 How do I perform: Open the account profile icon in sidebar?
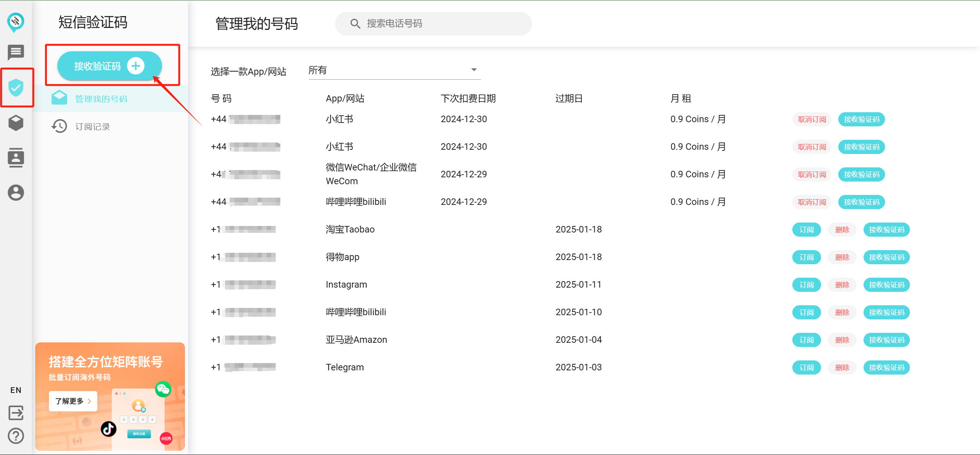16,192
